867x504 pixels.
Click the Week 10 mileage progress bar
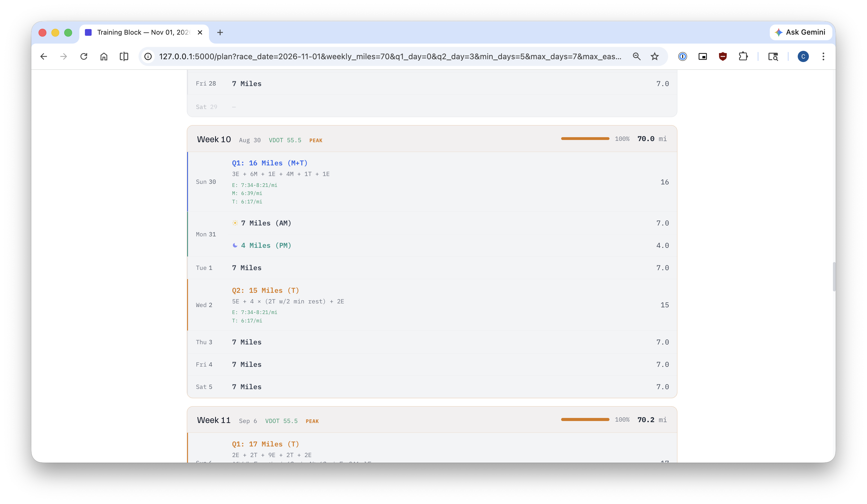585,139
